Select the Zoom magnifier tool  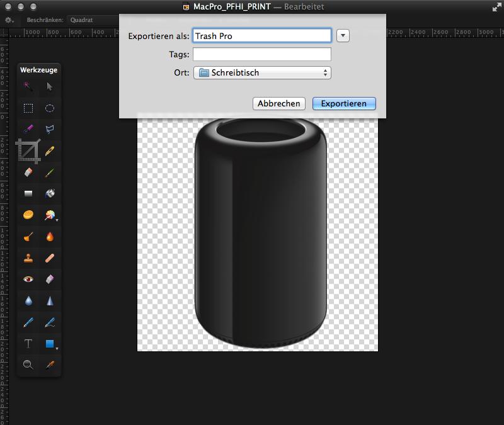coord(28,365)
